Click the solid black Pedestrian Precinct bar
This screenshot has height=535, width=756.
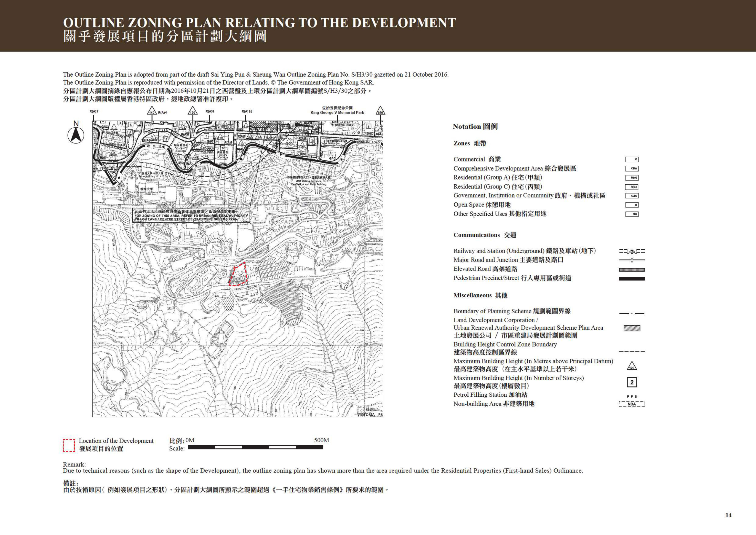[x=632, y=279]
